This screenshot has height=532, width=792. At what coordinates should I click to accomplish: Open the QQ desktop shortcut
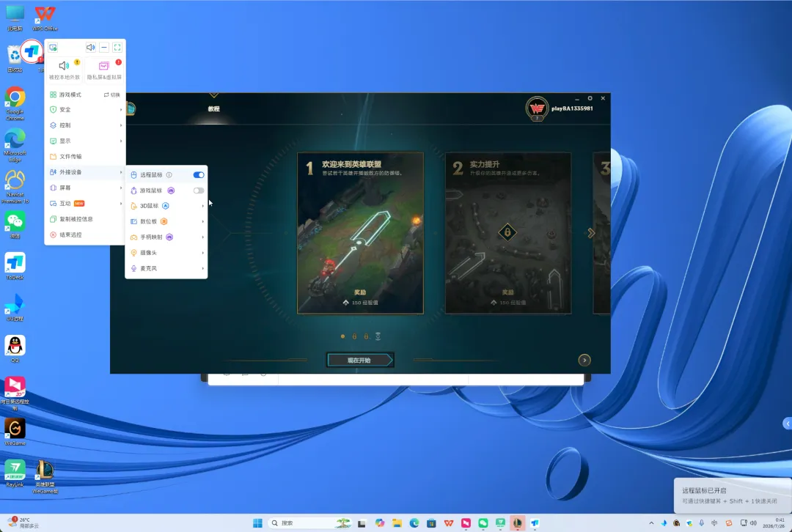15,349
